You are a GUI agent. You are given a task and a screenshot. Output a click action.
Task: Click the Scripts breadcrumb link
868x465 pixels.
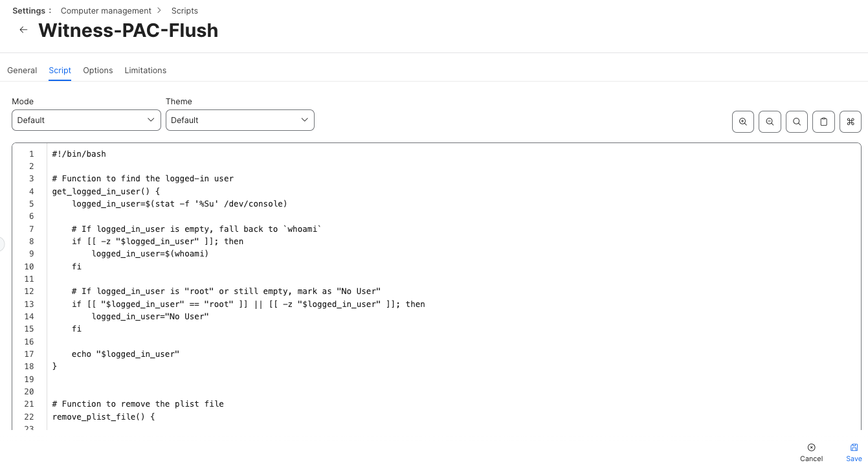pos(184,11)
